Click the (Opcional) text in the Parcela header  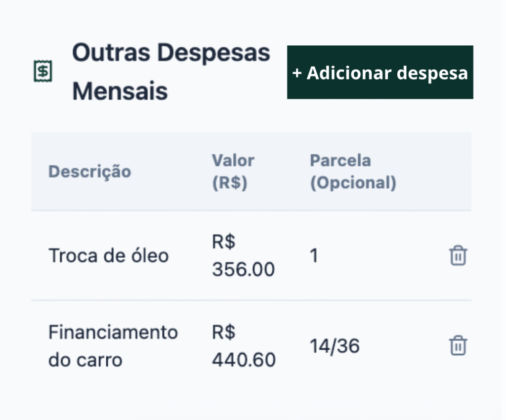[x=353, y=183]
